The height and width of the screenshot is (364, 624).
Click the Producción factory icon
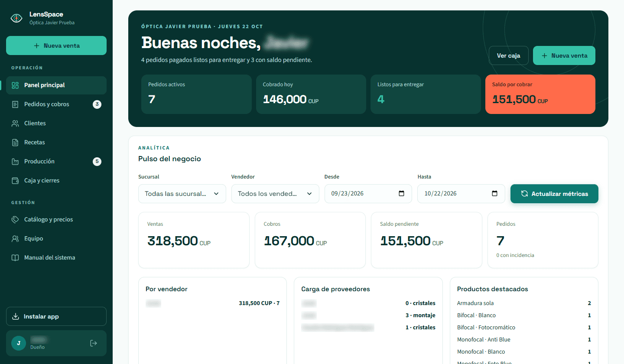[15, 162]
